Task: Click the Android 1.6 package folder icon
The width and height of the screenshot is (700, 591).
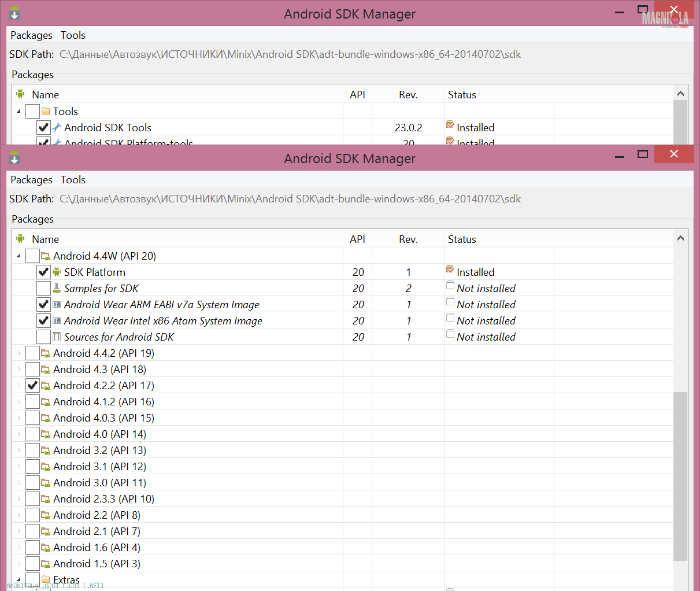Action: pyautogui.click(x=46, y=547)
